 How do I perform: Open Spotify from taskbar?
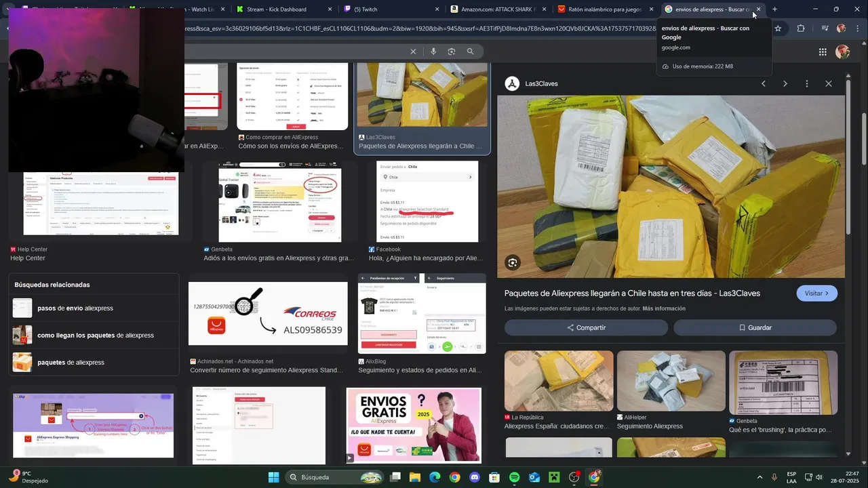click(x=514, y=477)
